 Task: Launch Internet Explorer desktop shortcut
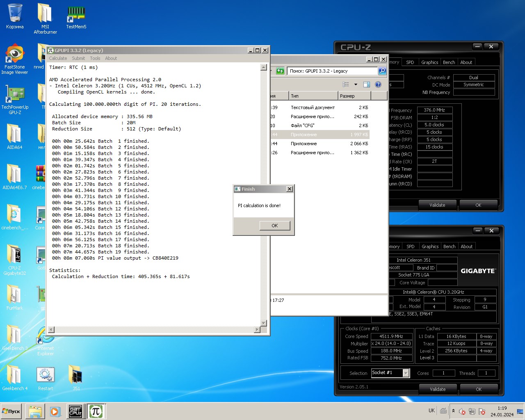tap(45, 340)
